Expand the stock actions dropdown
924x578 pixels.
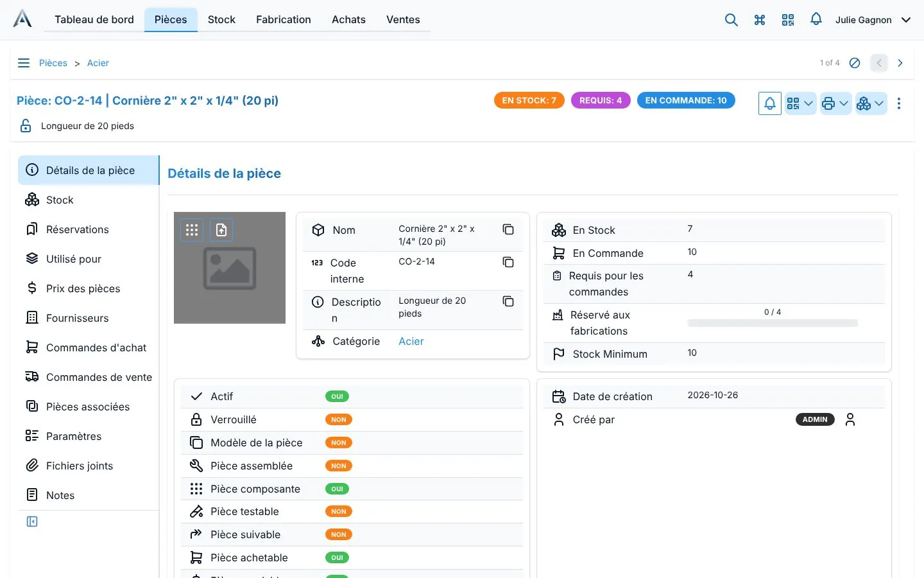(x=871, y=103)
